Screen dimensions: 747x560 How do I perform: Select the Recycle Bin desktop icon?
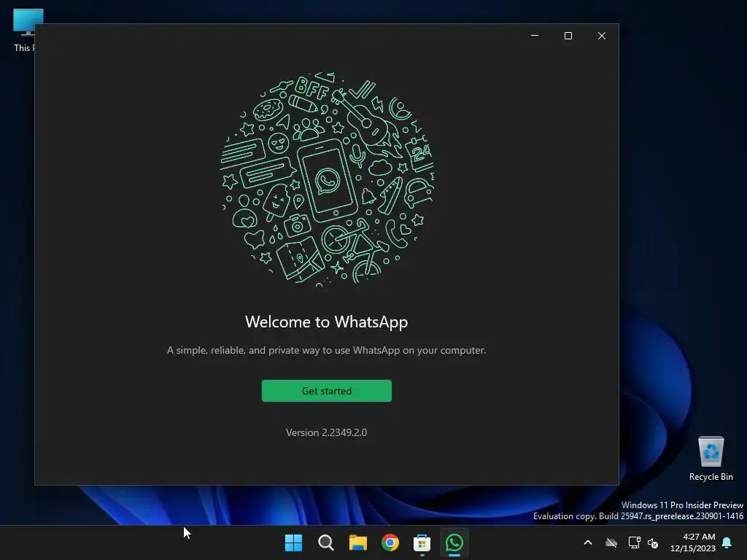(x=711, y=458)
